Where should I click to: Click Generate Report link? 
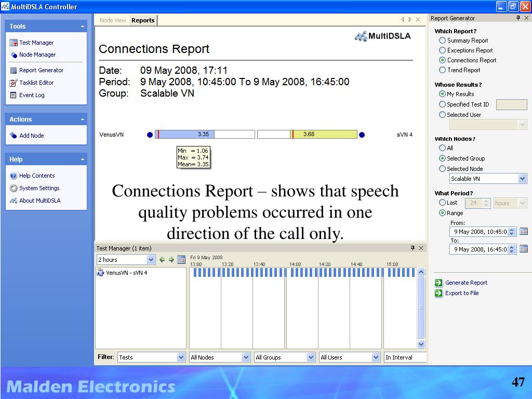466,283
